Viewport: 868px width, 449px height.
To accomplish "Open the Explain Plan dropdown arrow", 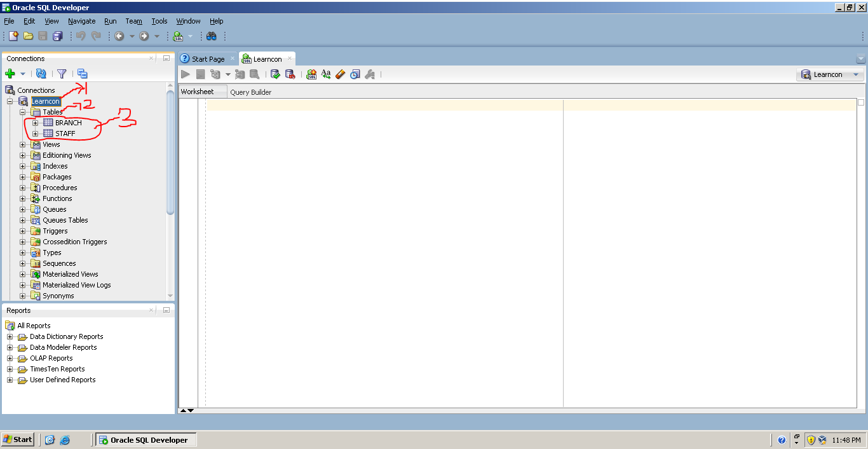I will point(227,74).
